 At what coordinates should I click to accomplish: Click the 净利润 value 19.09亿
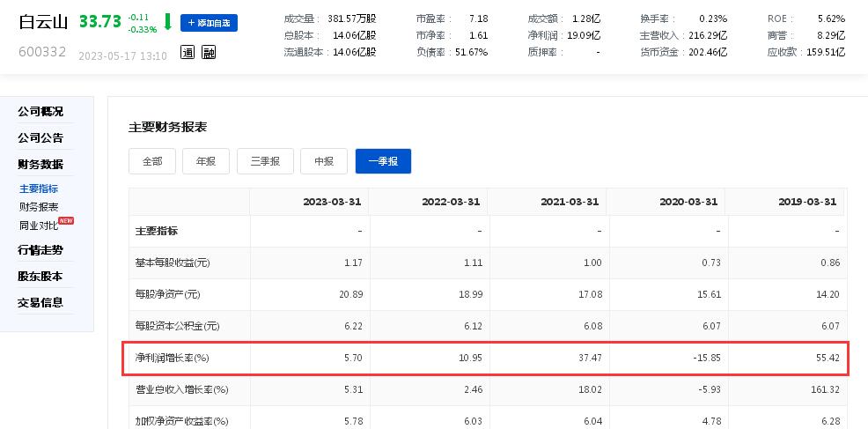[x=584, y=35]
